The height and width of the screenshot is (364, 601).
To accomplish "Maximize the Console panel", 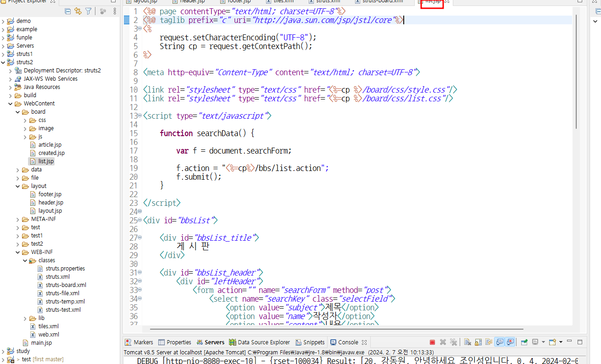I will tap(580, 342).
